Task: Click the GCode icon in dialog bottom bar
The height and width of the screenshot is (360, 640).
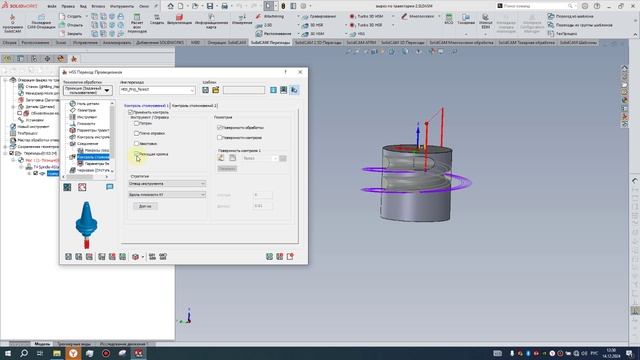Action: (152, 256)
